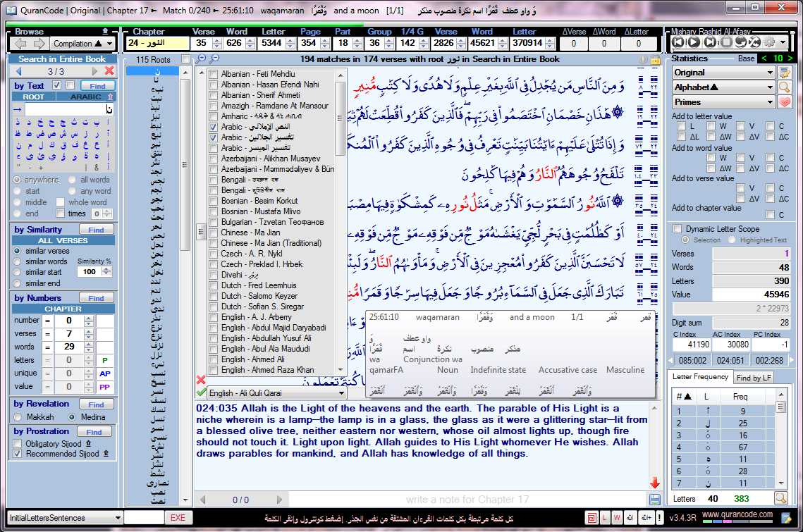This screenshot has width=803, height=532.
Task: Open the Letter Frequency tab
Action: coord(700,377)
